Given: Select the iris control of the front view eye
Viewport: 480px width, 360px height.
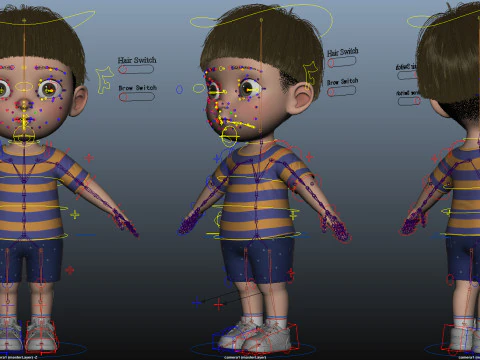Looking at the screenshot, I should (50, 89).
